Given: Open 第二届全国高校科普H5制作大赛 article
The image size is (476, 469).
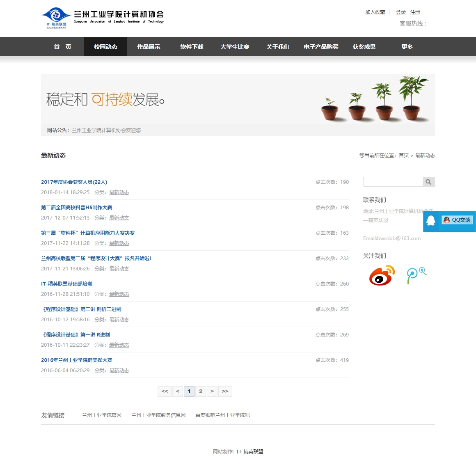Looking at the screenshot, I should point(77,208).
